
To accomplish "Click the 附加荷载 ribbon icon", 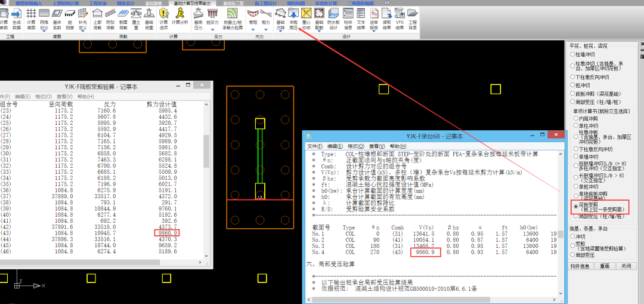I will 110,19.
